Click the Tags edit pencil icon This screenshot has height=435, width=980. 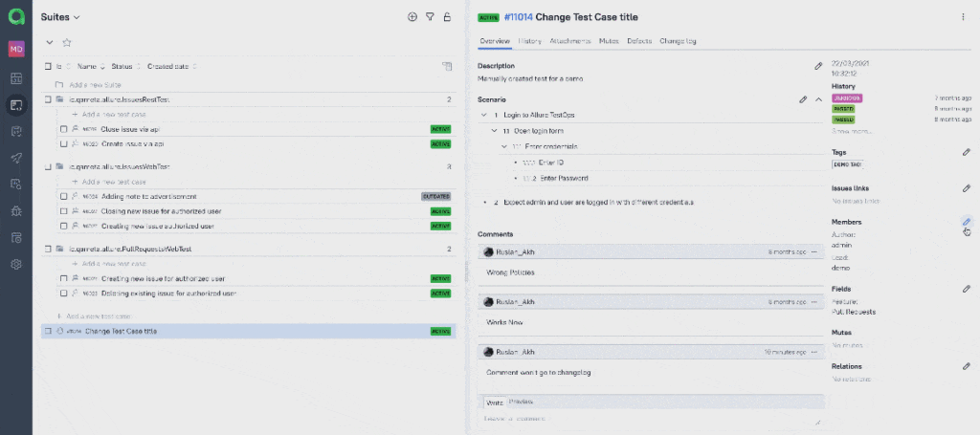click(x=967, y=152)
